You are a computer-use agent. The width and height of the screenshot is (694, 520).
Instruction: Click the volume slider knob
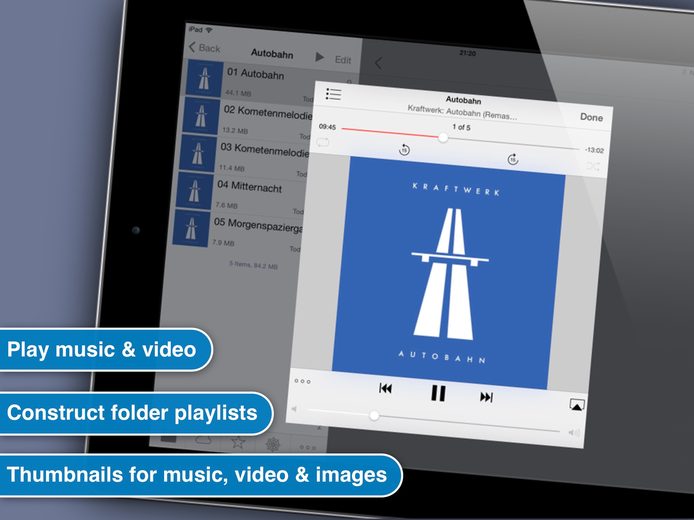374,415
